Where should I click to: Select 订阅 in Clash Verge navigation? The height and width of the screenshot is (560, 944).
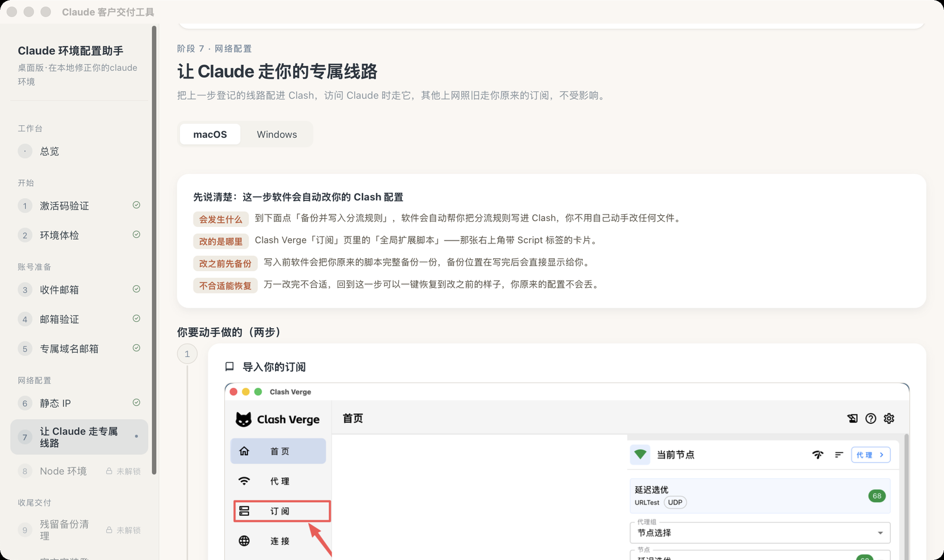[x=282, y=511]
